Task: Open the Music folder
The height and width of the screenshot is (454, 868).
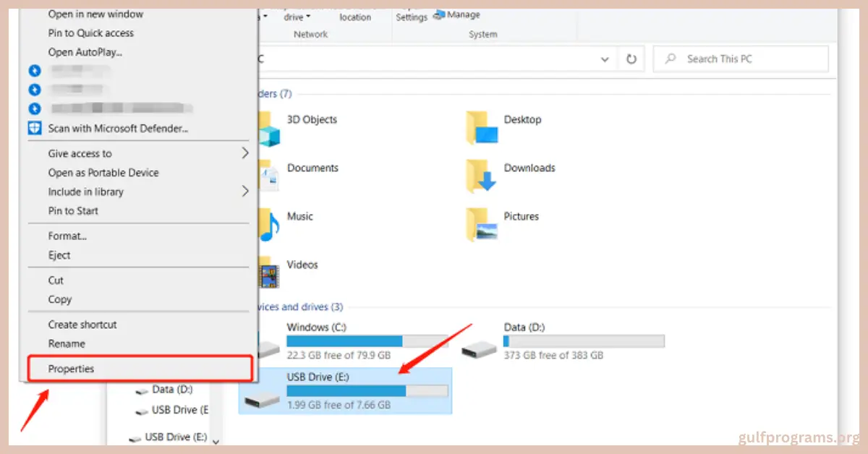Action: (299, 216)
